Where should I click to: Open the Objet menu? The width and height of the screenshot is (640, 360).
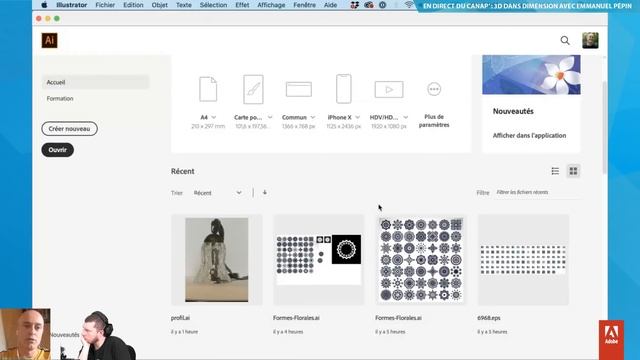[159, 5]
